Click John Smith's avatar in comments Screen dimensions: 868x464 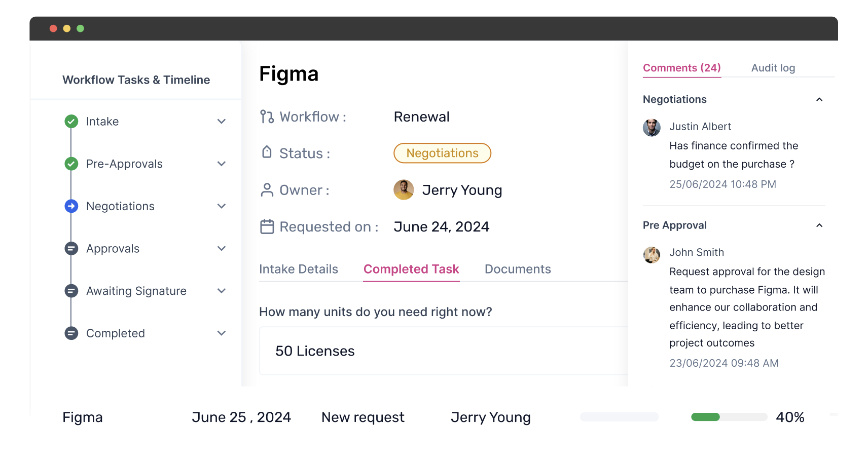(652, 255)
